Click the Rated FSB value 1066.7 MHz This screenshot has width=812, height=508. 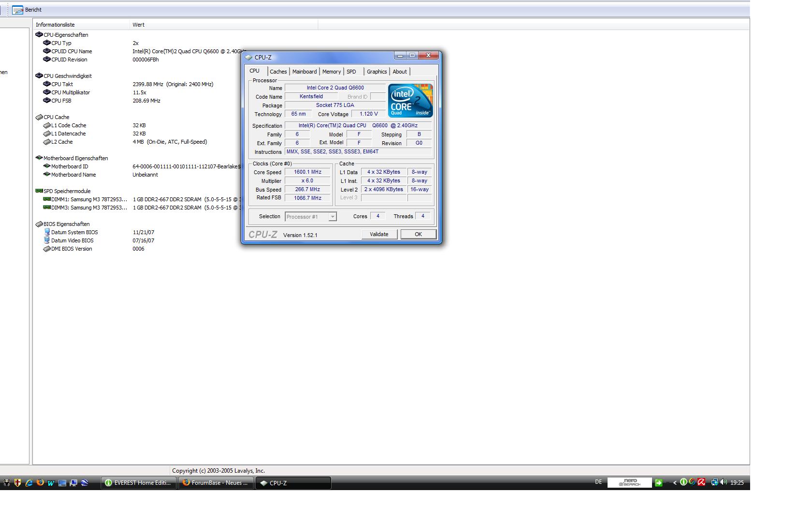pos(307,198)
